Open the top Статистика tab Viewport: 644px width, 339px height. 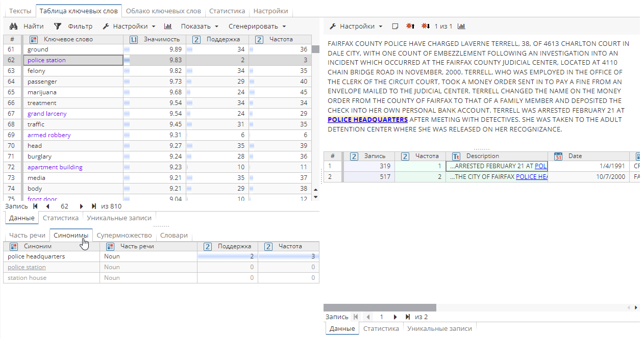point(227,11)
